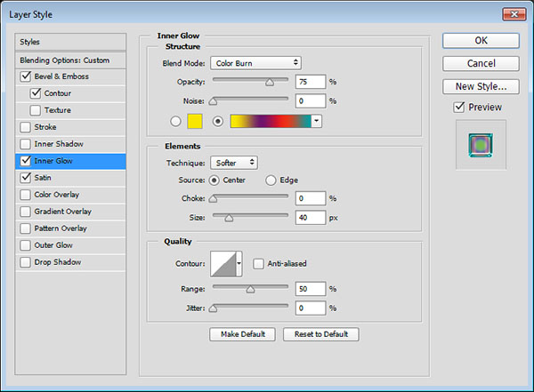Expand the Technique dropdown
This screenshot has width=534, height=392.
pos(234,163)
